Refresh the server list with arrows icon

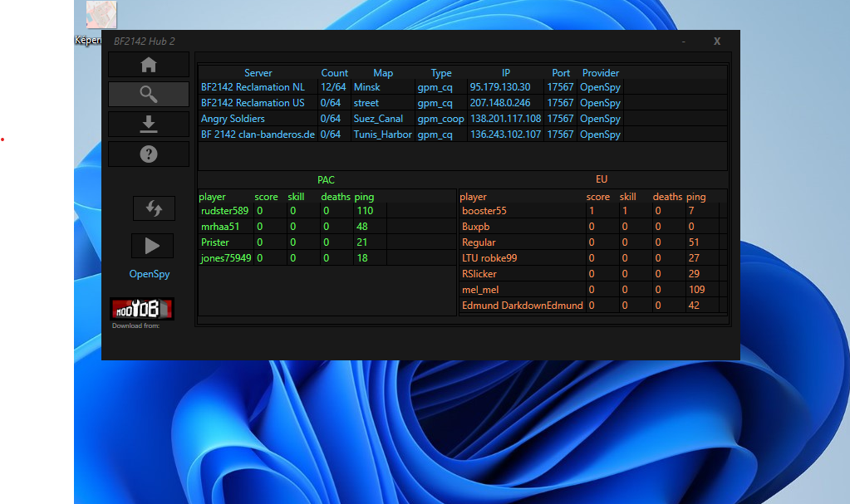coord(154,208)
